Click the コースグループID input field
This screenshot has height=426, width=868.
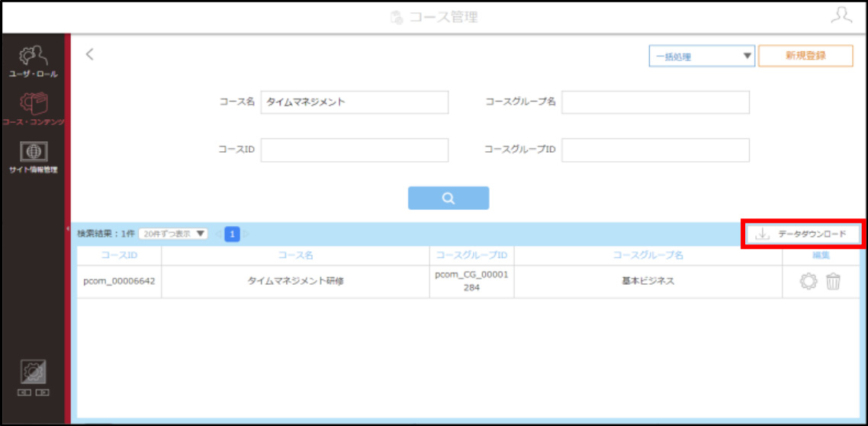(655, 150)
